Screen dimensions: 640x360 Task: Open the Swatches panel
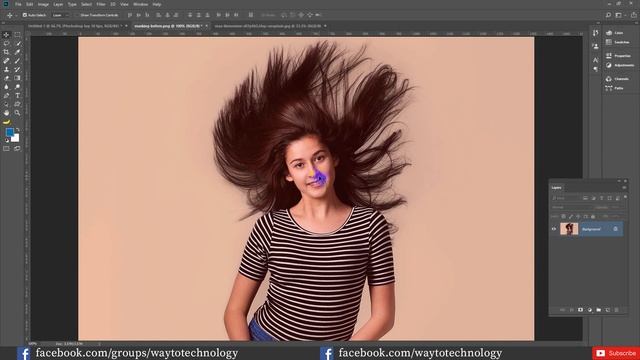[x=618, y=42]
